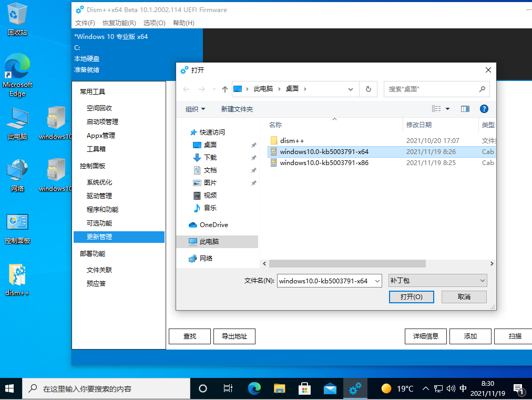Open the 恢复功能(R) menu
532x400 pixels.
[x=119, y=23]
